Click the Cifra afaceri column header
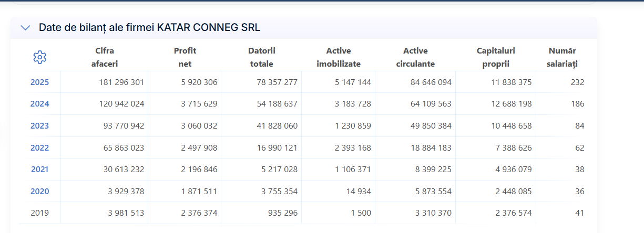 (105, 57)
